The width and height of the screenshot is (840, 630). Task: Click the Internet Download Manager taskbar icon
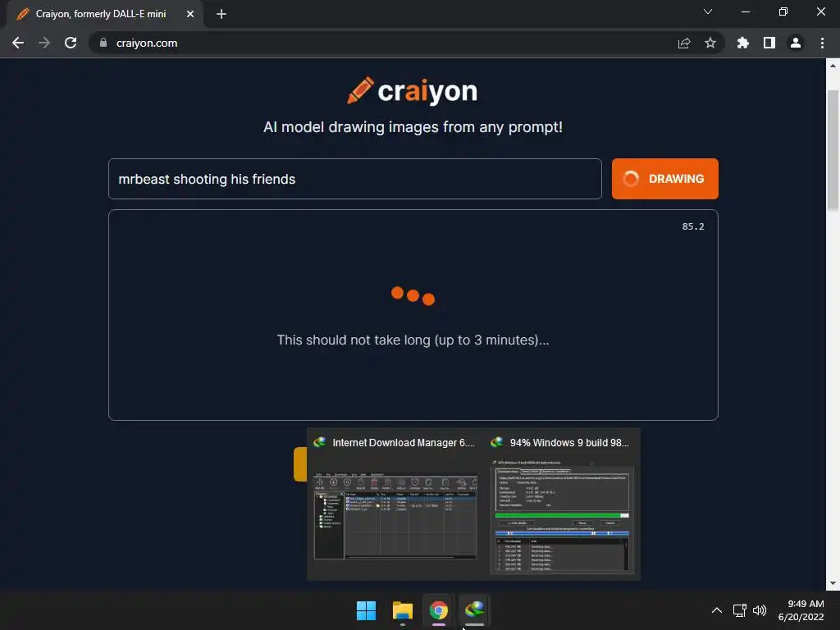475,610
